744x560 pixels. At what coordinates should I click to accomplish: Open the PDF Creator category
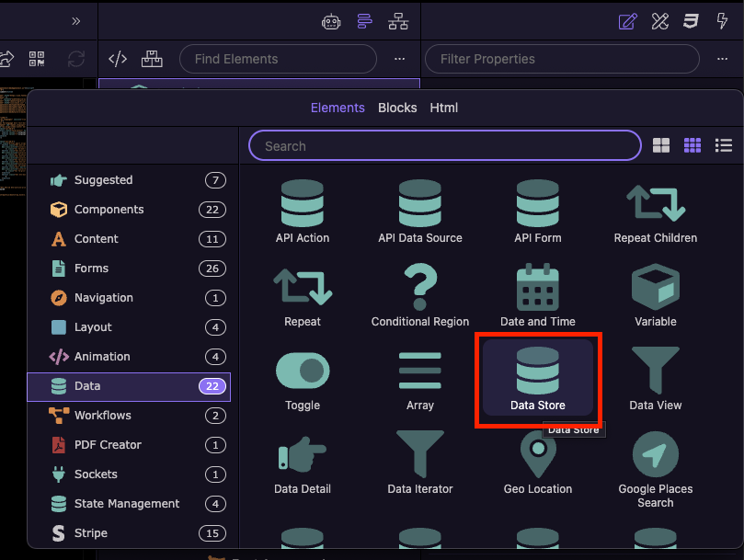[x=129, y=445]
